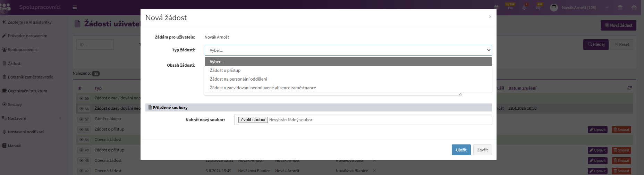Image resolution: width=644 pixels, height=175 pixels.
Task: Click the Reset filter button
Action: (622, 44)
